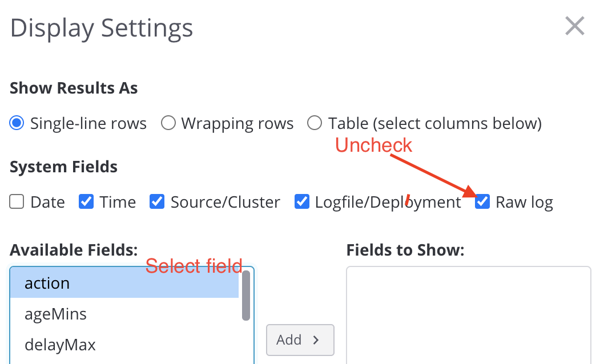Pick delayMax from the Available Fields list

pos(124,345)
